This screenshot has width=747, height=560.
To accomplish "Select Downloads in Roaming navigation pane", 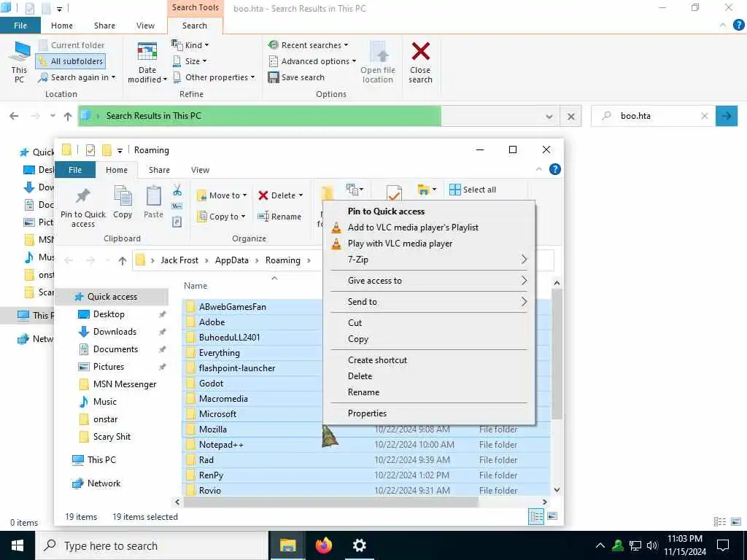I will click(x=115, y=332).
